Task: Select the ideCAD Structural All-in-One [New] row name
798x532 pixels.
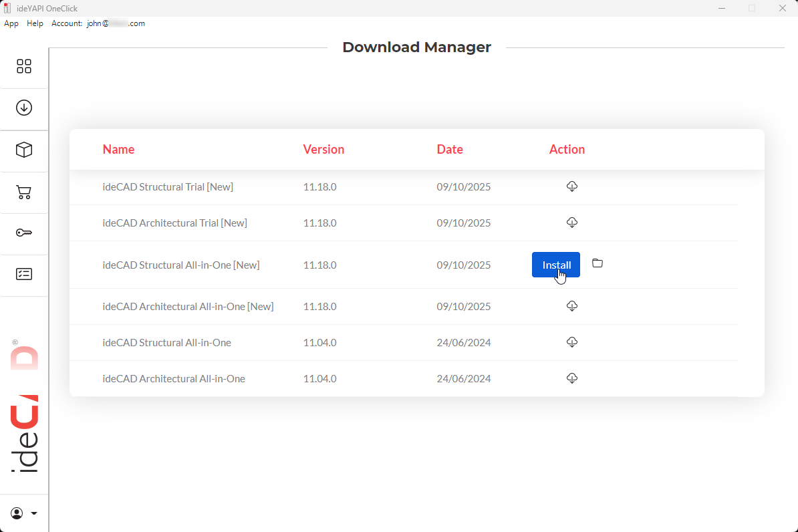Action: click(x=181, y=265)
